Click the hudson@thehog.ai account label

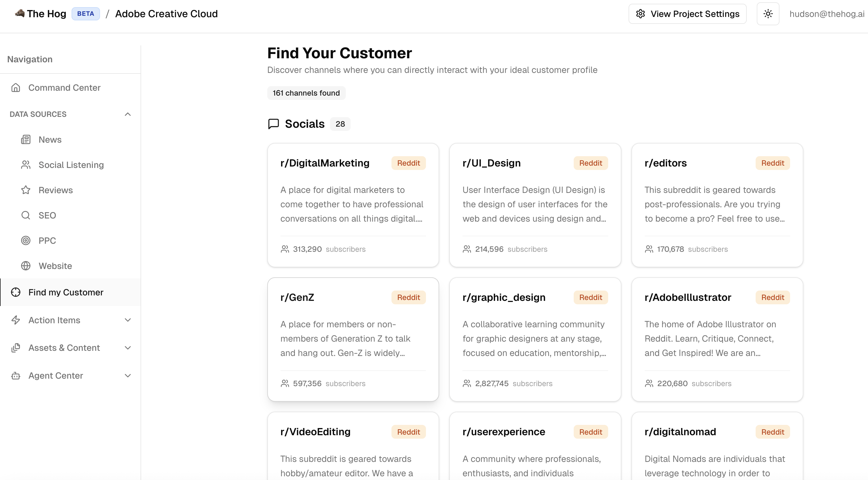click(x=827, y=14)
